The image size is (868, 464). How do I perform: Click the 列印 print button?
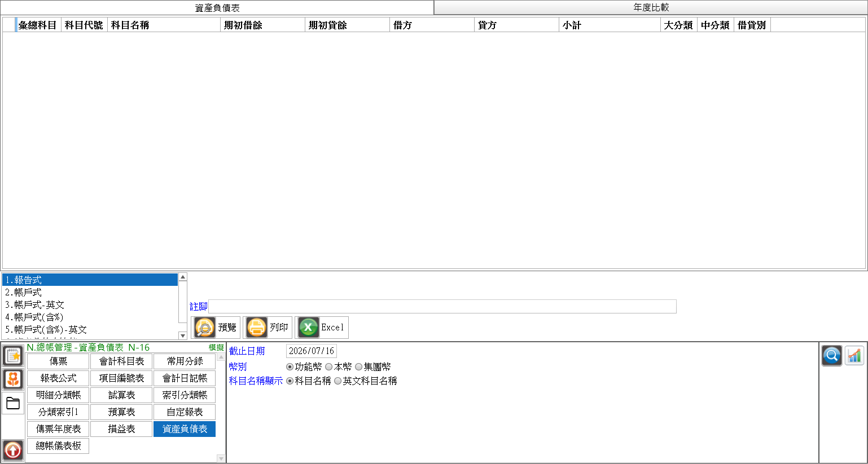pyautogui.click(x=268, y=328)
